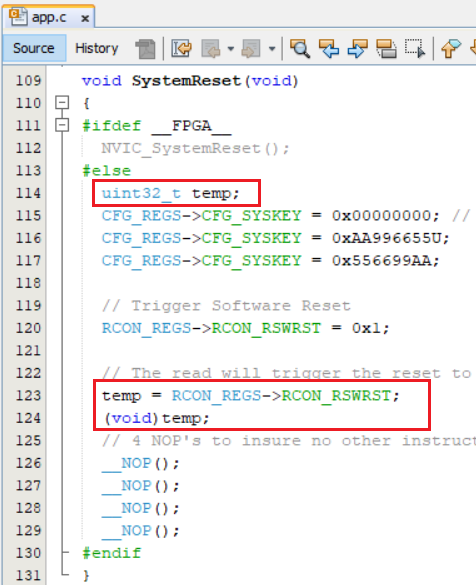The image size is (476, 585).
Task: Select the app.c file tab
Action: (x=48, y=18)
